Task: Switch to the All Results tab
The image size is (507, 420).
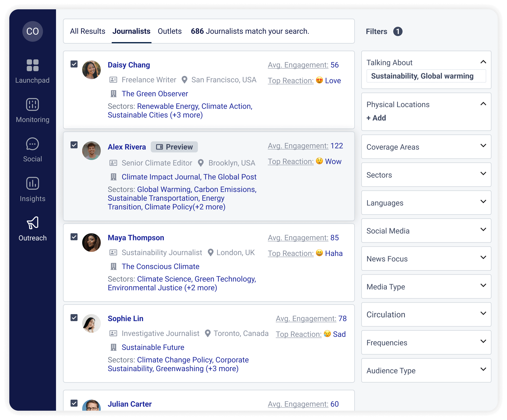Action: (87, 31)
